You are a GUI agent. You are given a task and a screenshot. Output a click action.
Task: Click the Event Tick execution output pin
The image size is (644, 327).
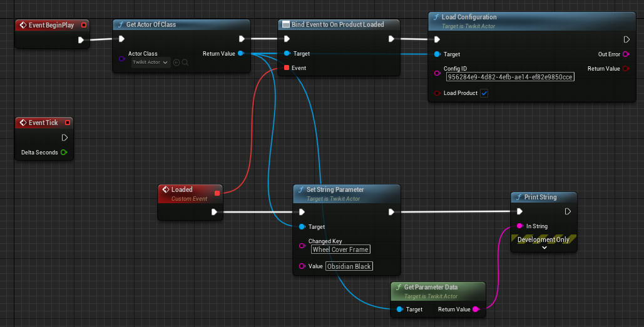(x=64, y=138)
